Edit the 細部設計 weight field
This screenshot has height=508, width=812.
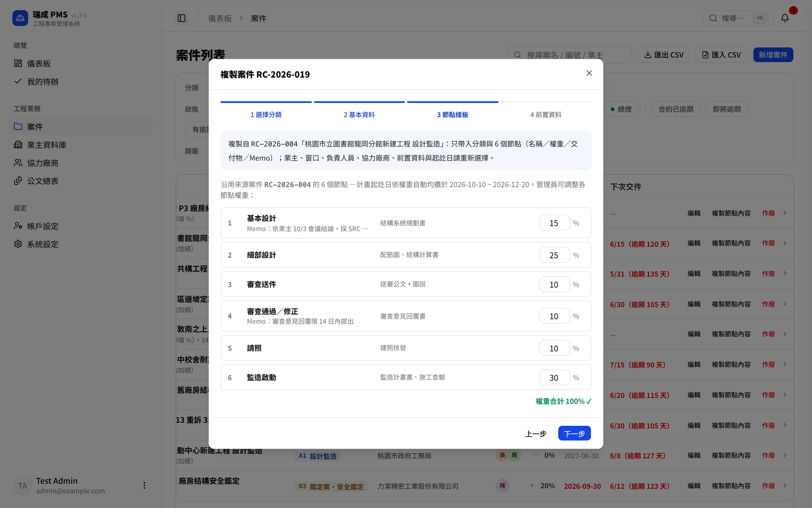point(554,255)
